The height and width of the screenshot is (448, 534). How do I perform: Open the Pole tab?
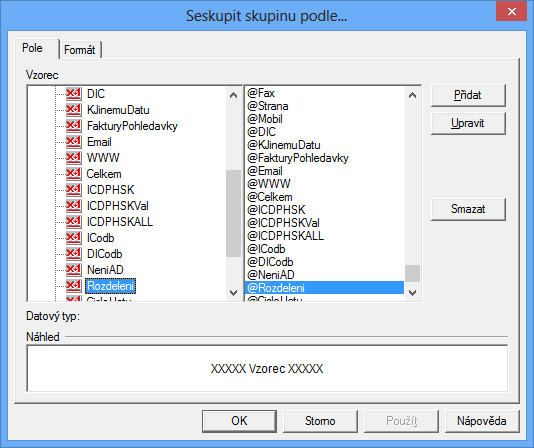[33, 48]
